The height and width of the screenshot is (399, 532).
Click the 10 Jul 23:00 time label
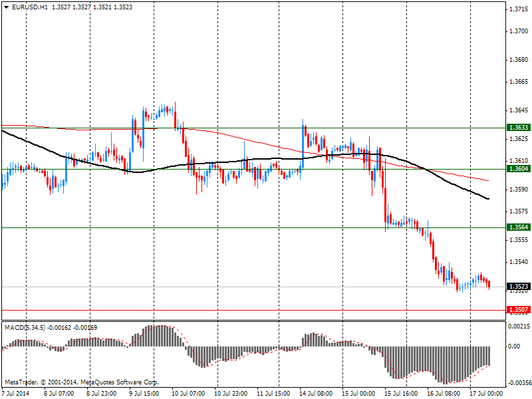click(231, 394)
